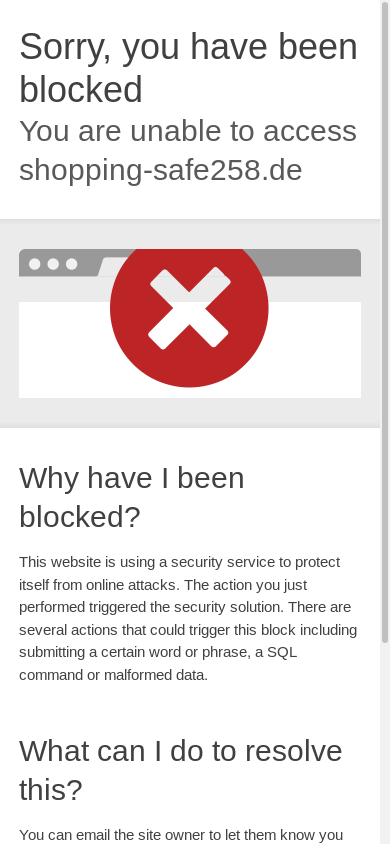This screenshot has width=390, height=844.
Task: Click the white page area of browser illustration
Action: (x=315, y=350)
